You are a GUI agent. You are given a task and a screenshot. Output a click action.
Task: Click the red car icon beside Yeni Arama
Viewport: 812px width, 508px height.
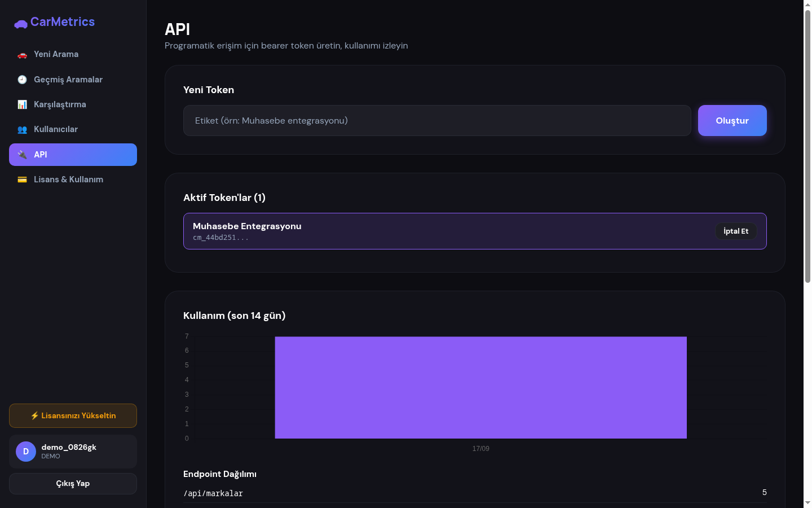pyautogui.click(x=22, y=55)
